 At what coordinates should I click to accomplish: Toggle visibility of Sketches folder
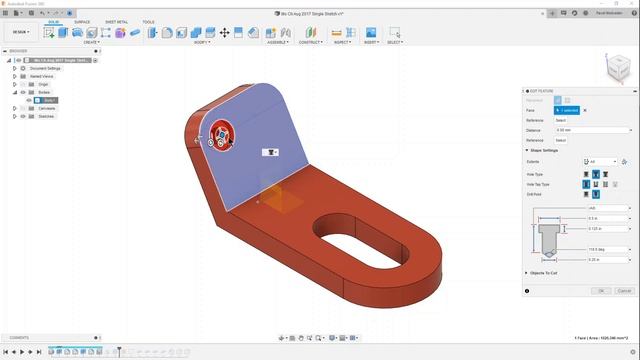[23, 116]
